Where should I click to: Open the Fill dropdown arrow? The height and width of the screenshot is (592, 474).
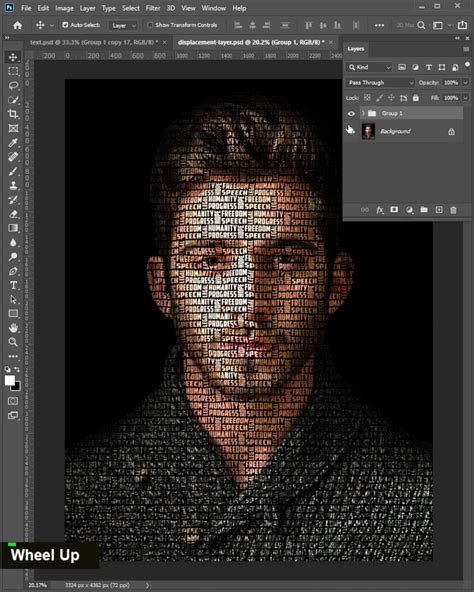pyautogui.click(x=465, y=98)
